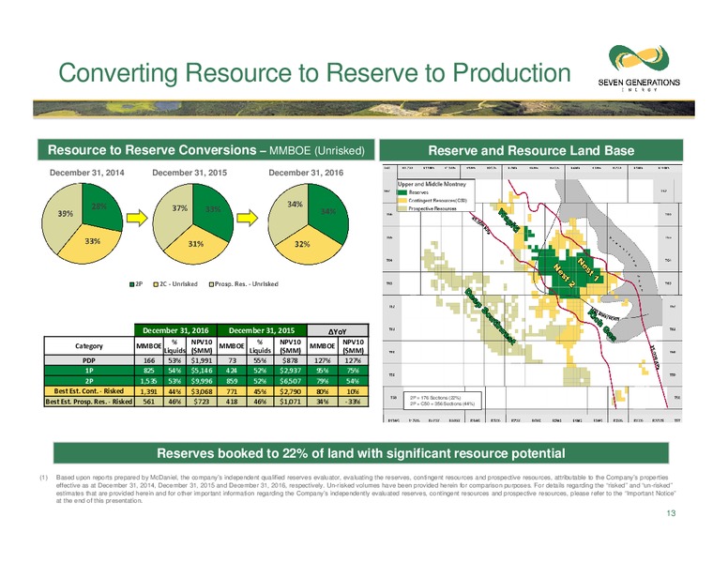
Task: Click the '$9,996' NPV10 cell
Action: [x=202, y=381]
